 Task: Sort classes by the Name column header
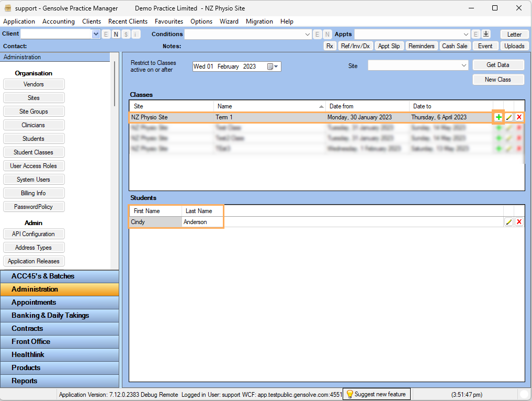(x=269, y=106)
